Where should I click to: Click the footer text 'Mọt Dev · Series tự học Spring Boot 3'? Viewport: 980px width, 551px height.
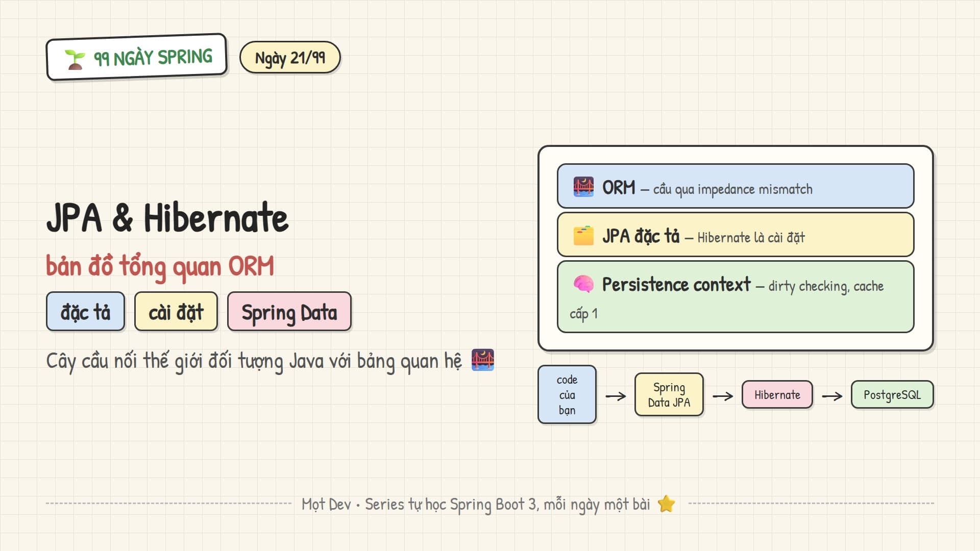point(419,505)
